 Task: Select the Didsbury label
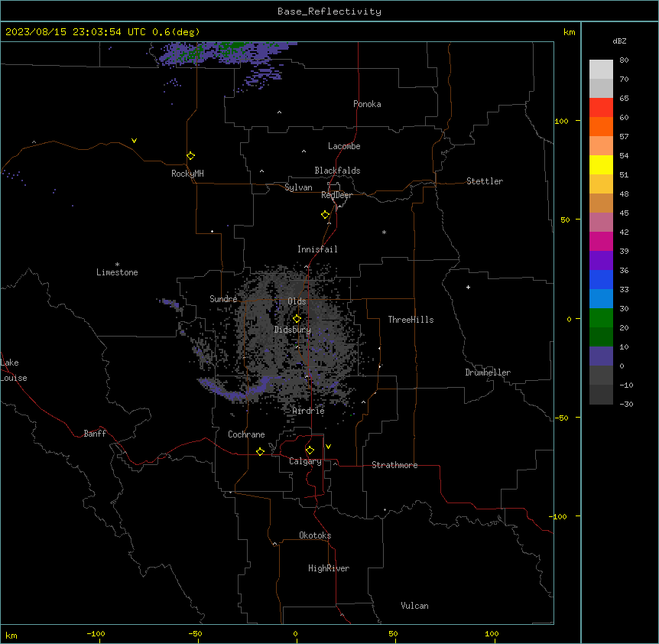click(x=293, y=330)
